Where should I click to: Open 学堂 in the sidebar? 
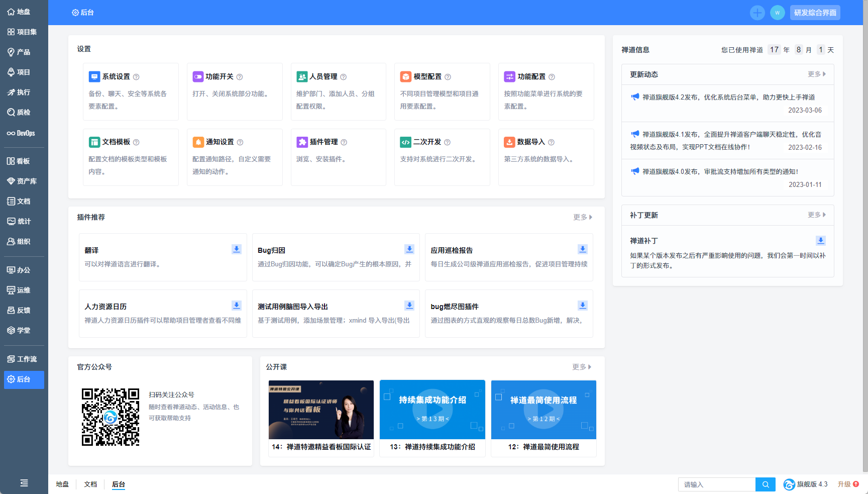[x=24, y=330]
